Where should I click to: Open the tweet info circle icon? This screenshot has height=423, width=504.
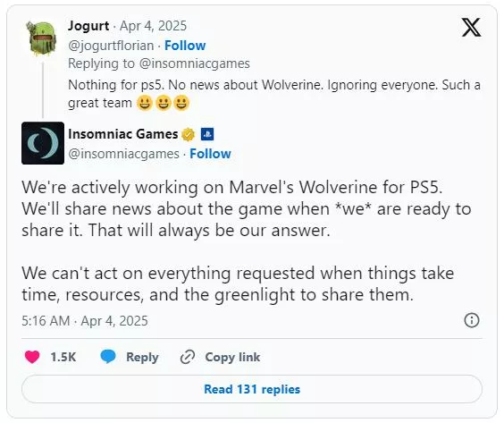472,320
